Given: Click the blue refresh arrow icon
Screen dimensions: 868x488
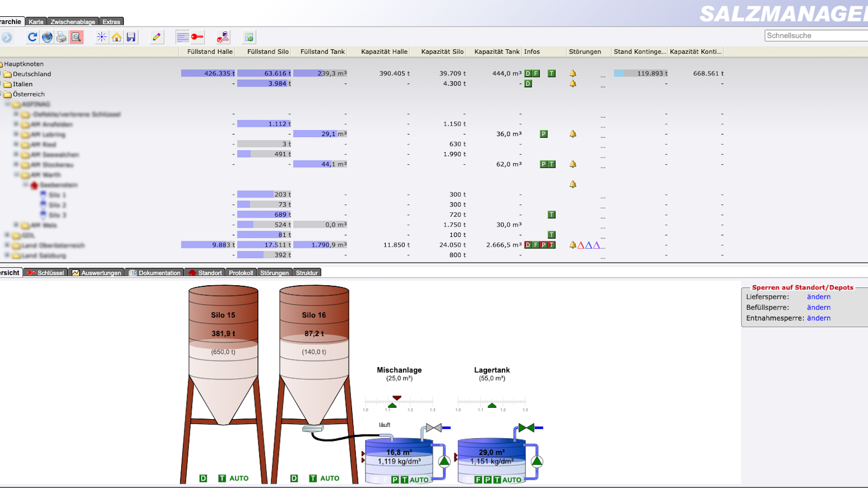Looking at the screenshot, I should (x=33, y=37).
